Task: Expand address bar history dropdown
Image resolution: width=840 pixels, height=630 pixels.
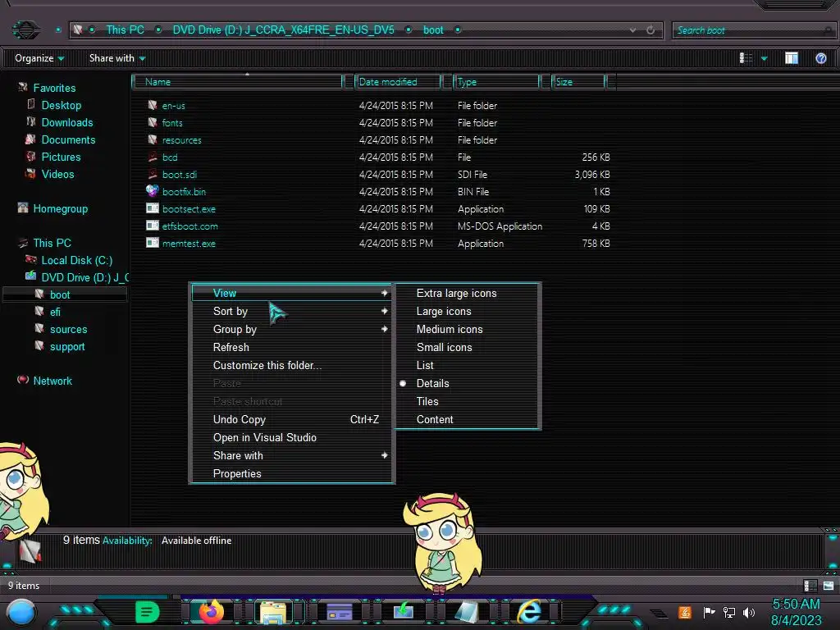Action: coord(632,30)
